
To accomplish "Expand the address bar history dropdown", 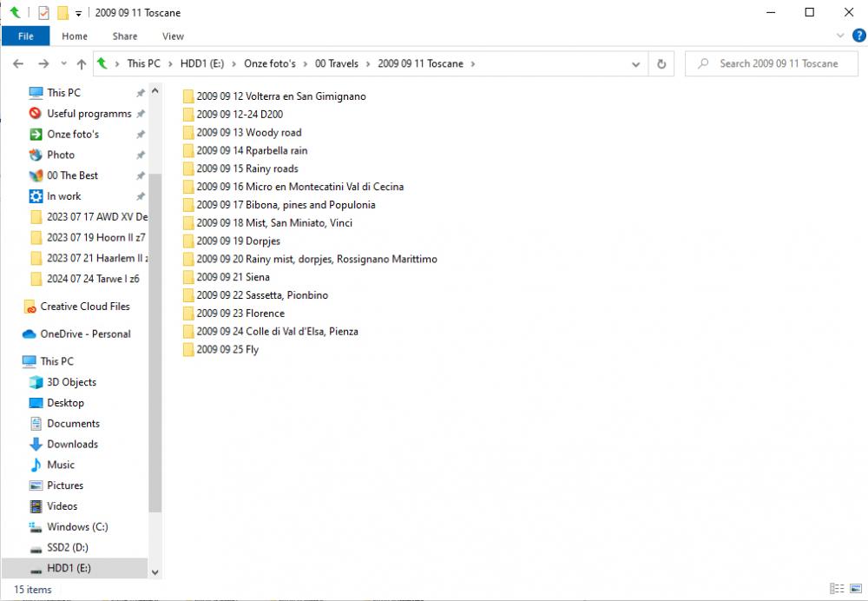I will 635,64.
